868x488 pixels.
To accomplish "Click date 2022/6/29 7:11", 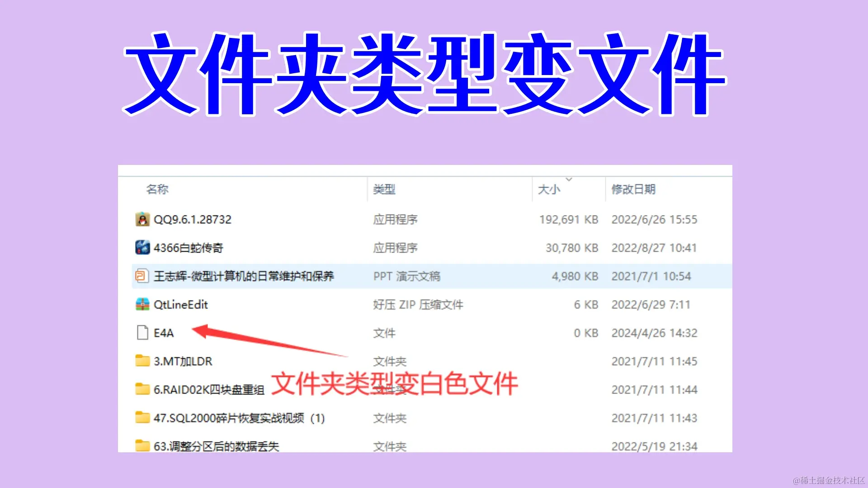I will (x=651, y=305).
